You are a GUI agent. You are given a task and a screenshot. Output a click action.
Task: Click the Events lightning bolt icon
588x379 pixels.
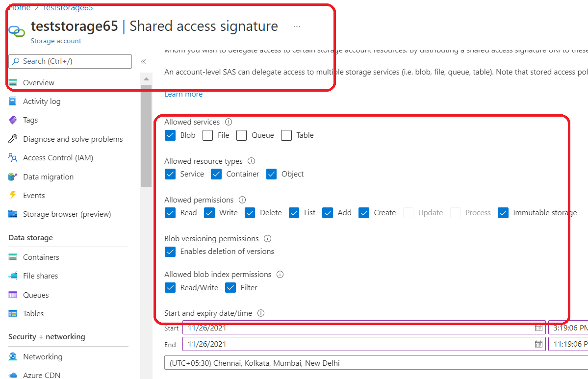[x=13, y=195]
